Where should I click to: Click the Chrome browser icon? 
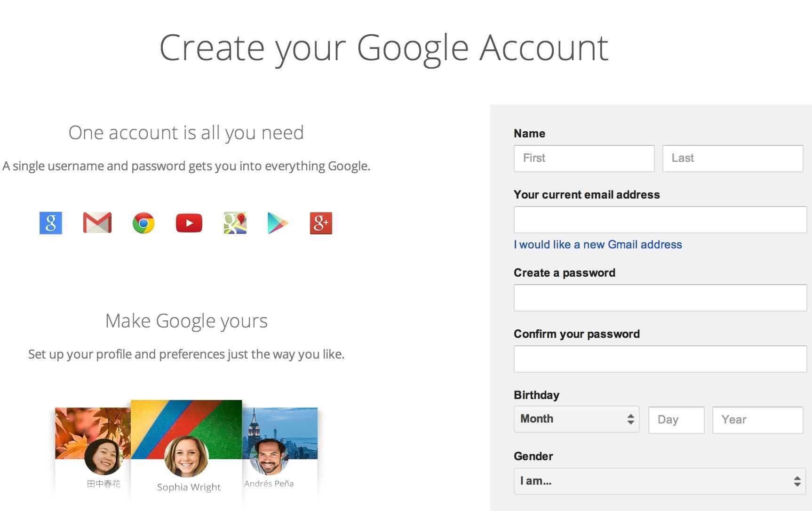pyautogui.click(x=143, y=223)
